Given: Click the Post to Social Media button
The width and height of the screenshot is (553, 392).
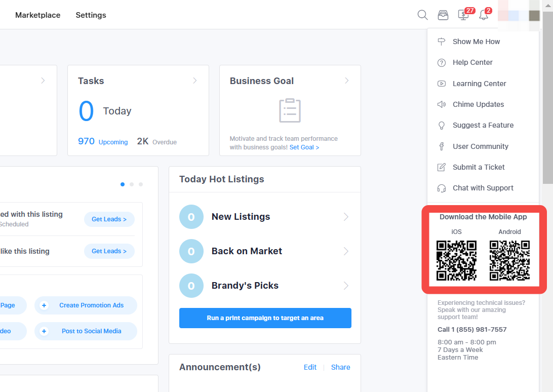Looking at the screenshot, I should [x=86, y=331].
